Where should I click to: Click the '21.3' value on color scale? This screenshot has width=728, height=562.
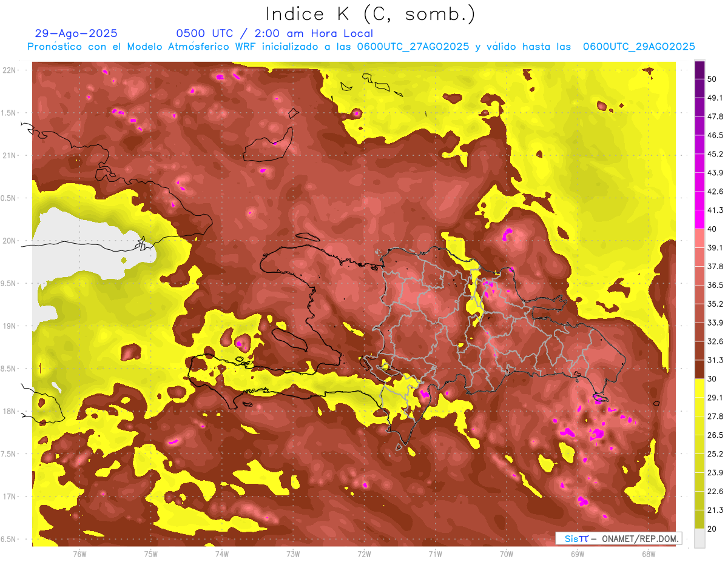pyautogui.click(x=715, y=510)
